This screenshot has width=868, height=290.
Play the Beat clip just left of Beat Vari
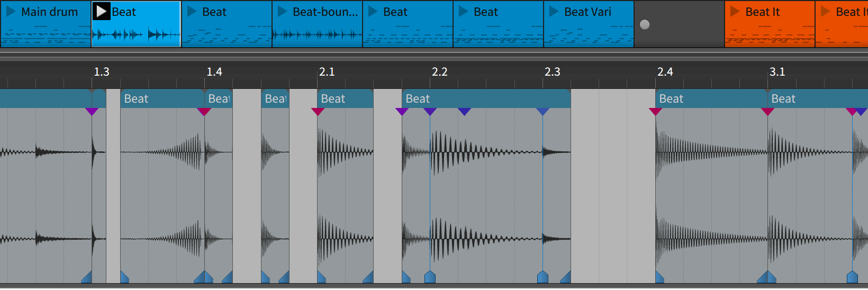coord(464,12)
